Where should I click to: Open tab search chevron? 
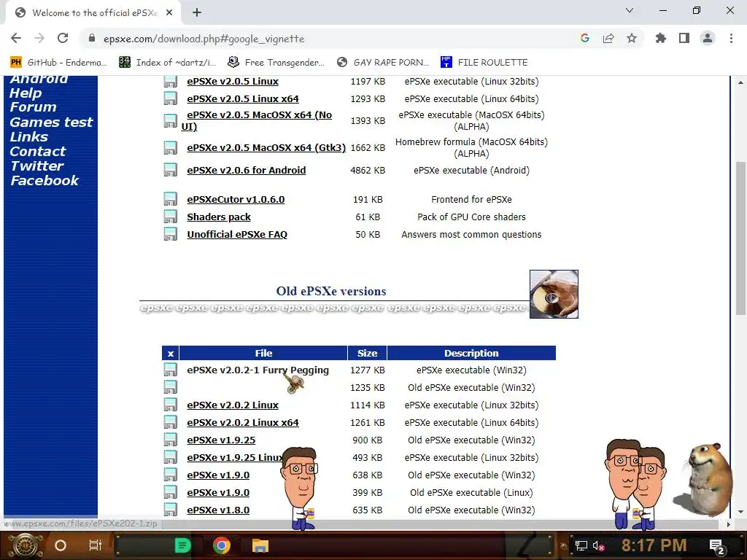[630, 10]
